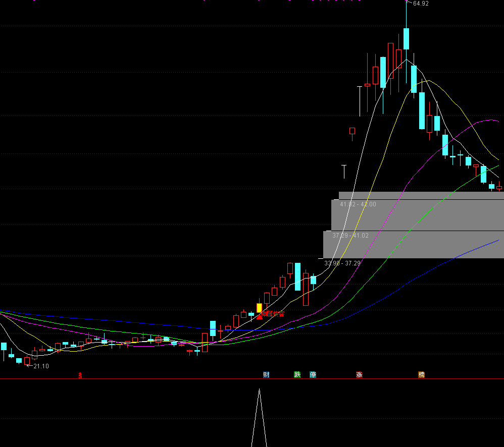Click the red triangle signal arrow

tap(260, 316)
